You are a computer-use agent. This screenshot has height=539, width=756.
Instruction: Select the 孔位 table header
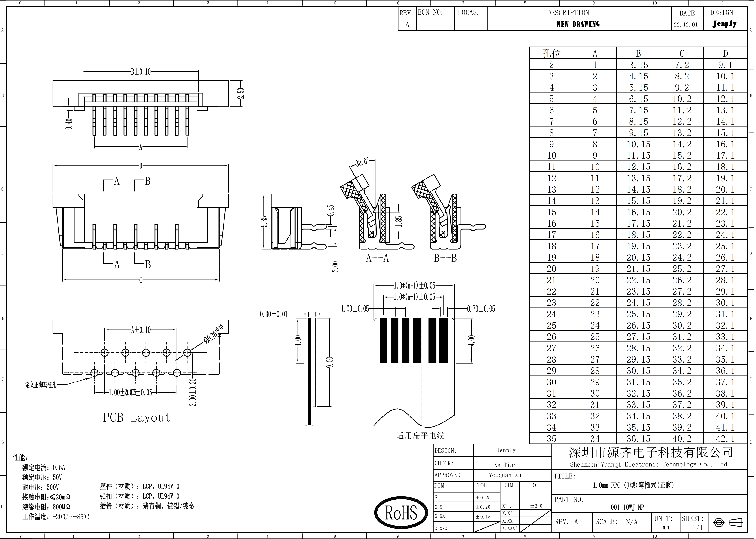pyautogui.click(x=551, y=53)
